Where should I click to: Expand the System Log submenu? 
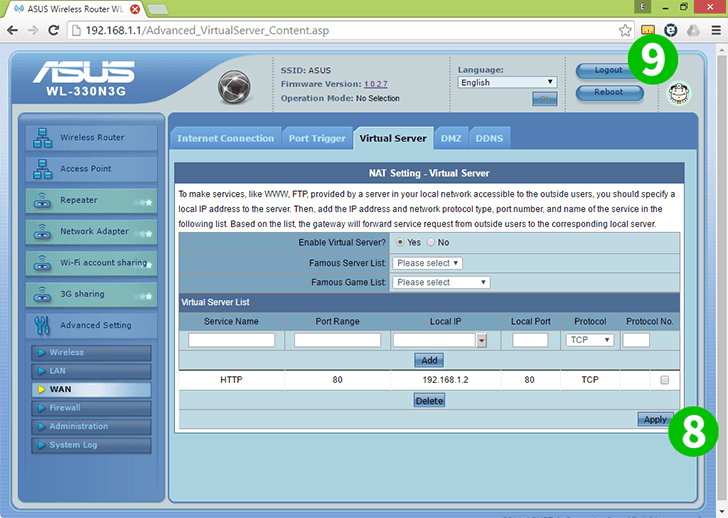(91, 445)
